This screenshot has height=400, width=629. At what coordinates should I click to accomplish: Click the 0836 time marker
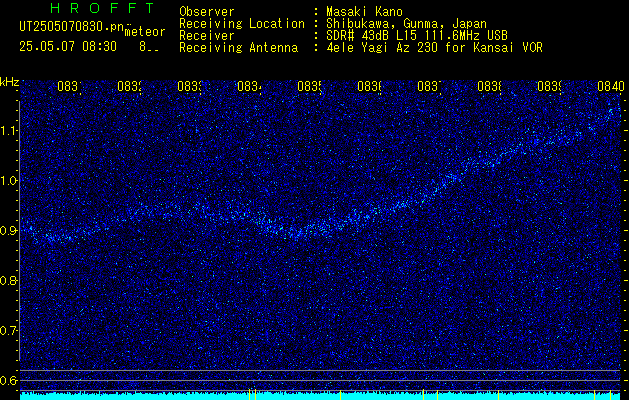coord(369,86)
